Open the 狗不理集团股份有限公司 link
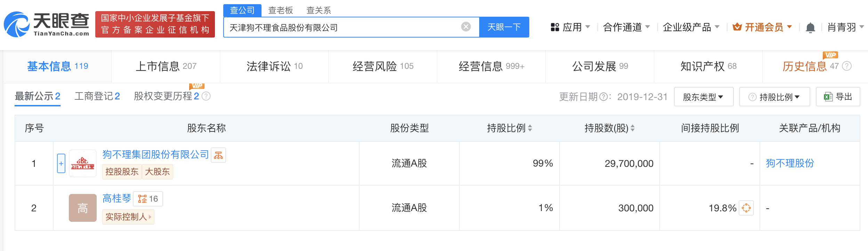The height and width of the screenshot is (251, 868). pyautogui.click(x=155, y=154)
